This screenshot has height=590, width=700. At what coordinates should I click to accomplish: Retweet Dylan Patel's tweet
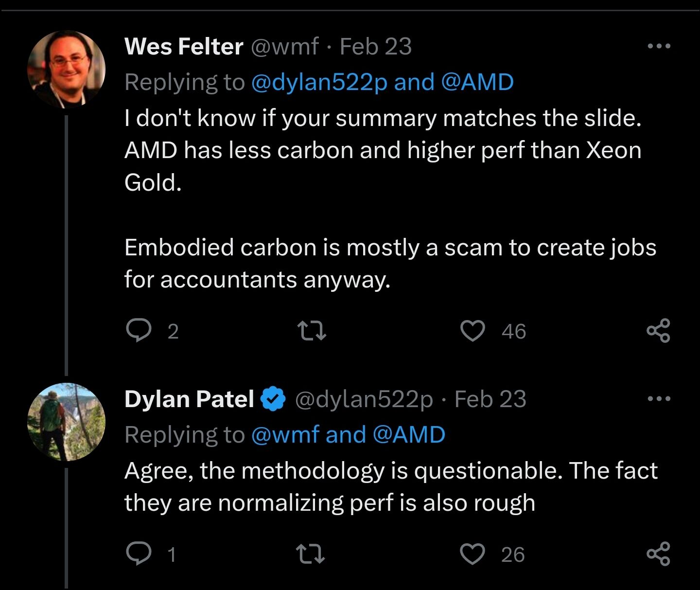coord(311,554)
